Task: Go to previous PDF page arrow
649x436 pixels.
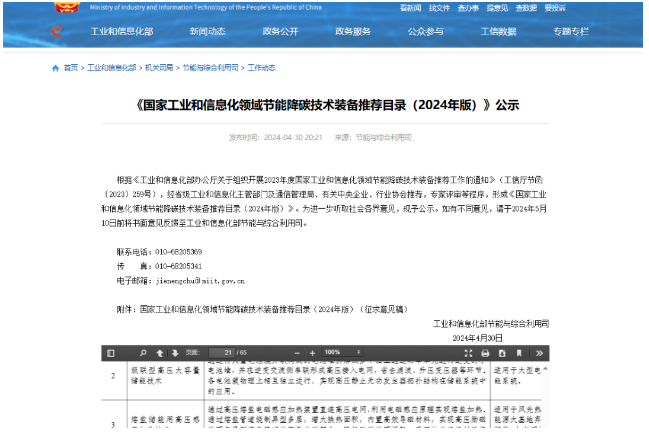Action: [x=160, y=353]
